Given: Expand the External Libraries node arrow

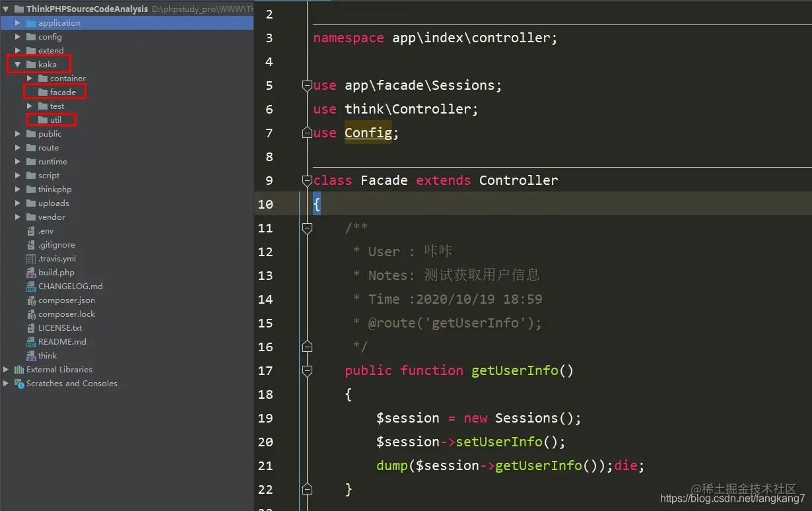Looking at the screenshot, I should (6, 370).
